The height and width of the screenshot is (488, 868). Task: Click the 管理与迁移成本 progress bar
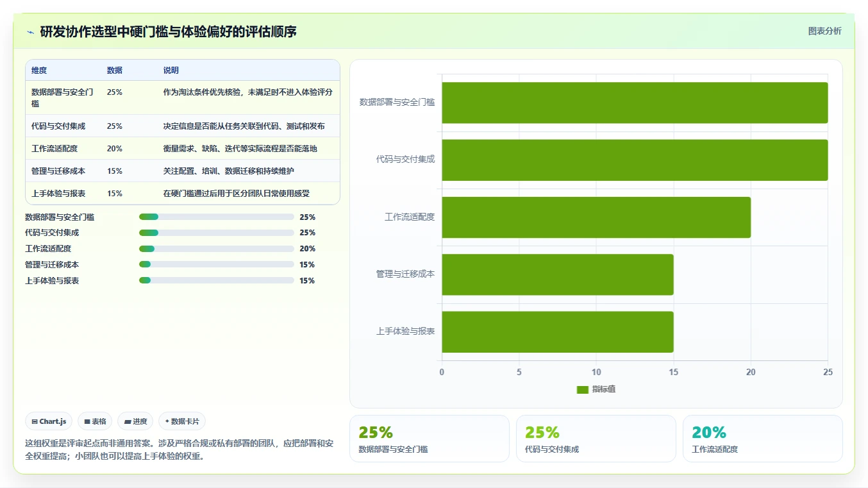(217, 265)
